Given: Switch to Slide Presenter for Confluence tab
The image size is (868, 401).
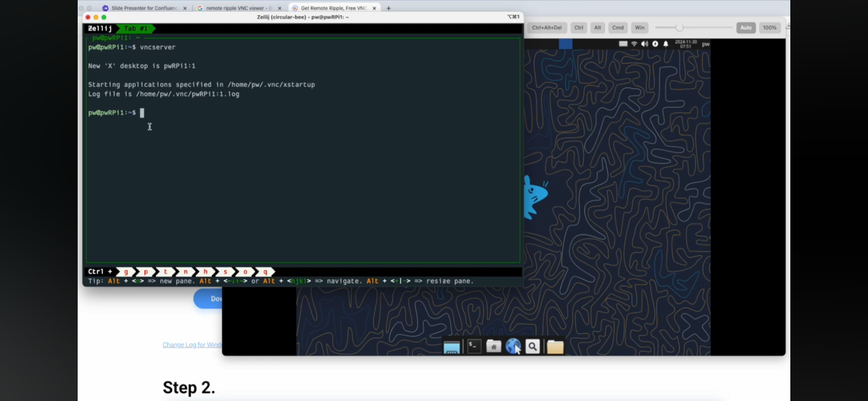Looking at the screenshot, I should point(144,8).
